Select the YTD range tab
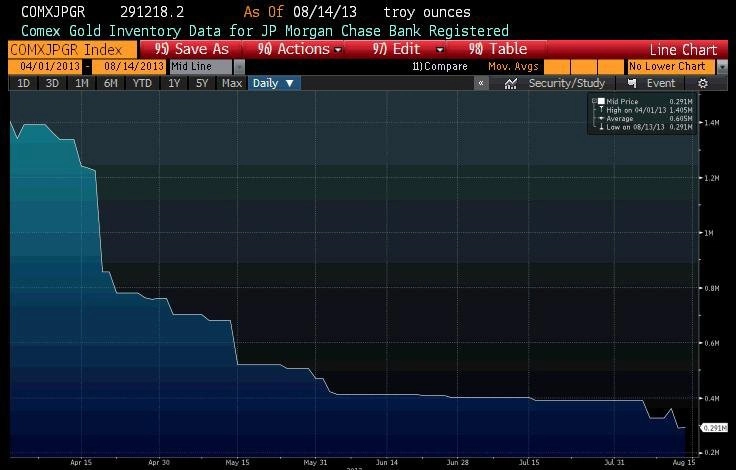The height and width of the screenshot is (470, 736). (142, 84)
